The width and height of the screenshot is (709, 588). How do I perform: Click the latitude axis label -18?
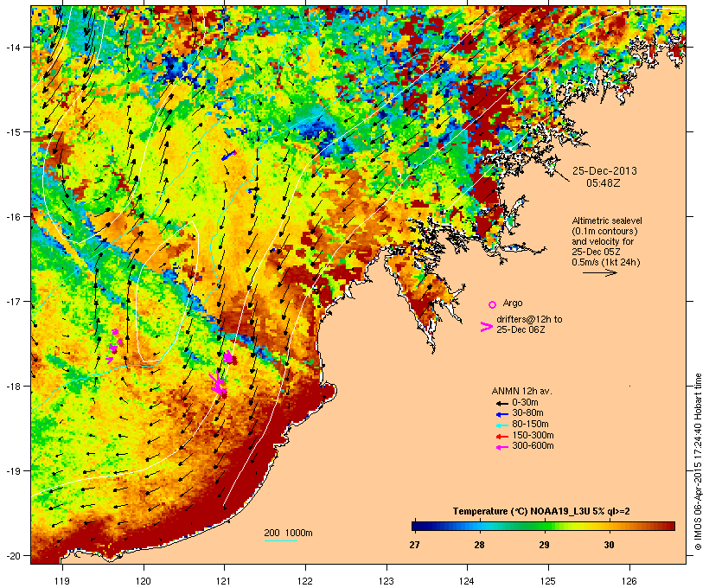click(12, 387)
